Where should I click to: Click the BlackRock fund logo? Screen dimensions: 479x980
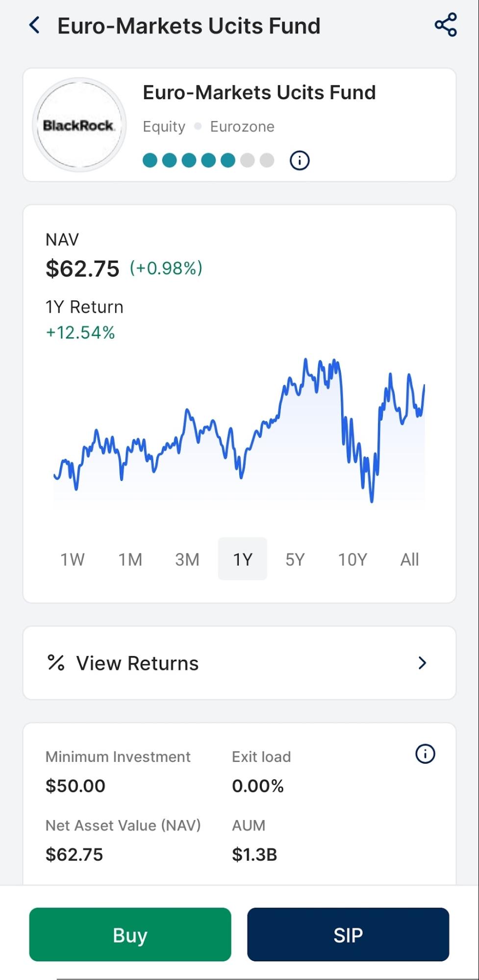pyautogui.click(x=79, y=125)
